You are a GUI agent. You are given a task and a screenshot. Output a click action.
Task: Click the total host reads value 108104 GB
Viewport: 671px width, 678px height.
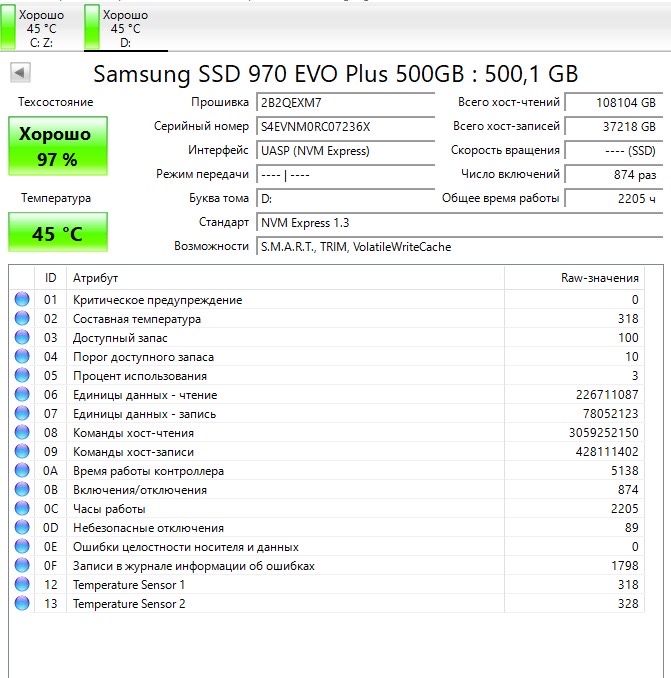click(x=614, y=103)
